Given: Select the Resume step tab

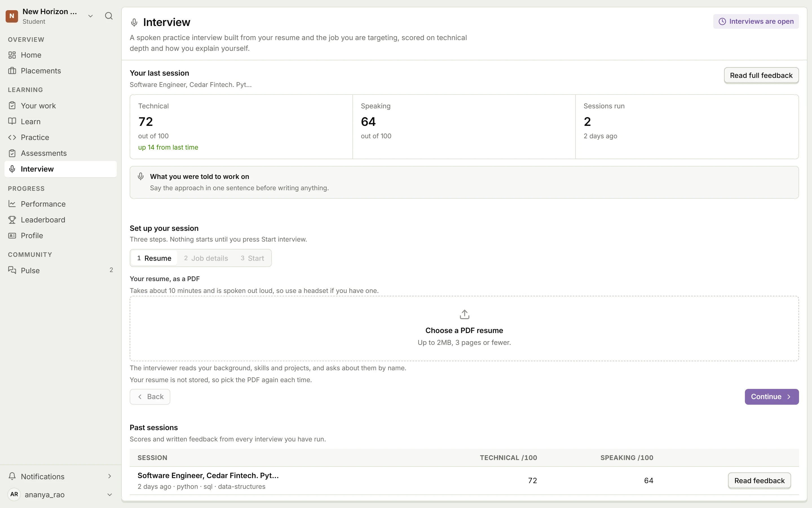Looking at the screenshot, I should 154,258.
